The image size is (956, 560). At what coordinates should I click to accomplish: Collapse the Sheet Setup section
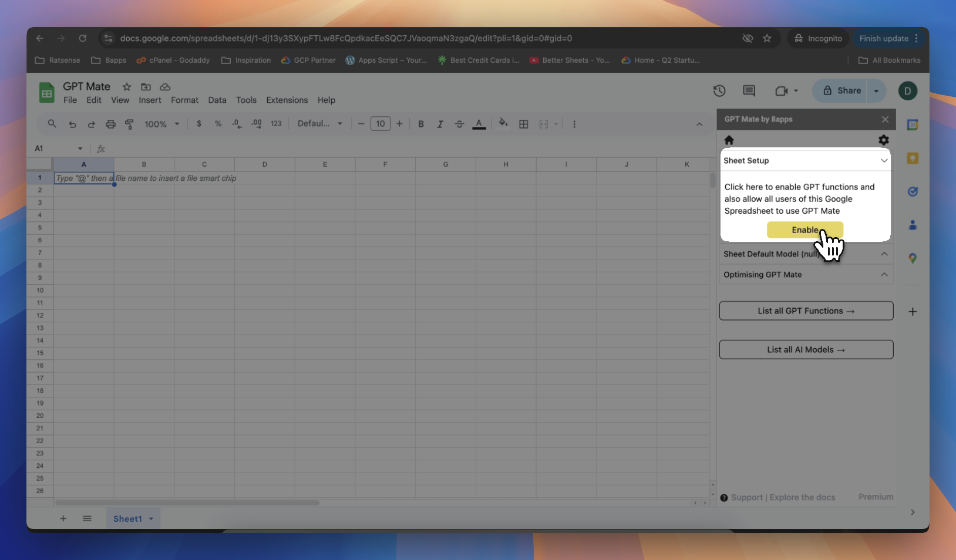point(884,161)
